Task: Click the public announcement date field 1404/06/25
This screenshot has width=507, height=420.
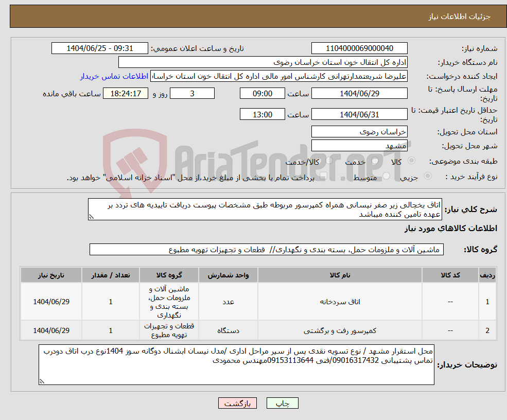Action: click(99, 48)
